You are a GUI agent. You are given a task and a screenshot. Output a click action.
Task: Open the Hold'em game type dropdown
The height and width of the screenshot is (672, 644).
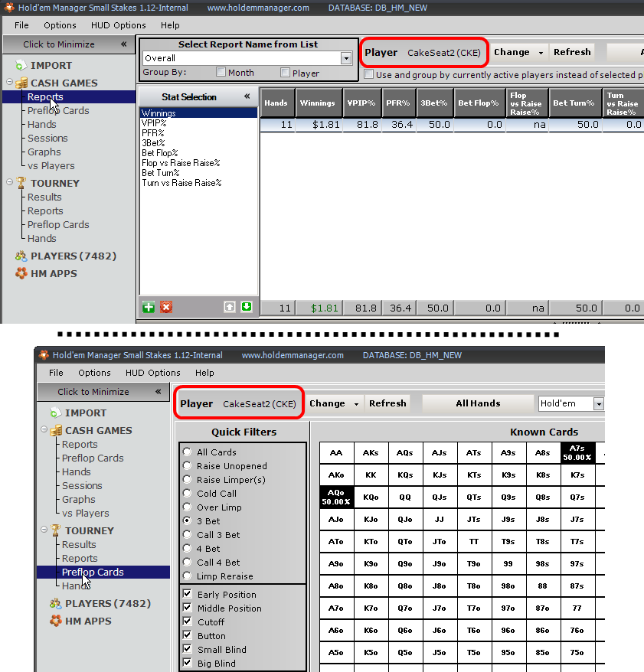599,403
